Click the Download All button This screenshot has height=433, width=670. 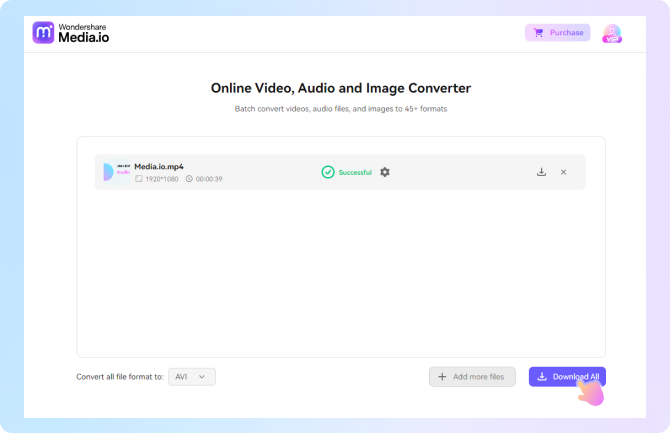567,377
